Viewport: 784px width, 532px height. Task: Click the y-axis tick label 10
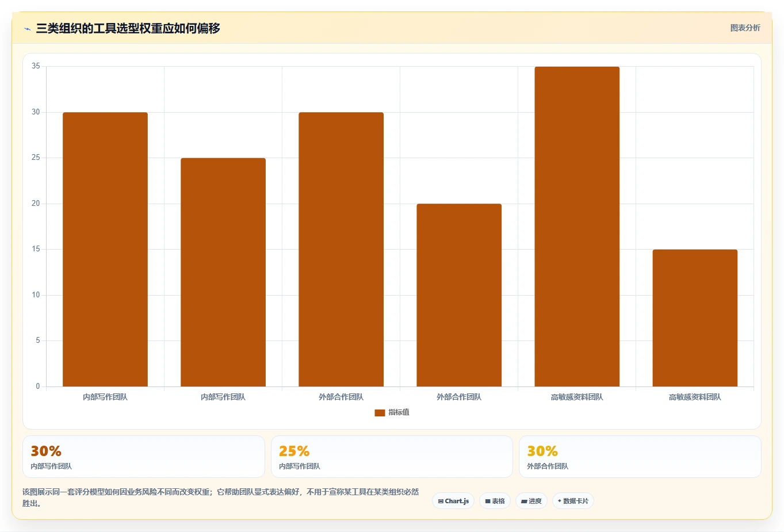coord(36,295)
